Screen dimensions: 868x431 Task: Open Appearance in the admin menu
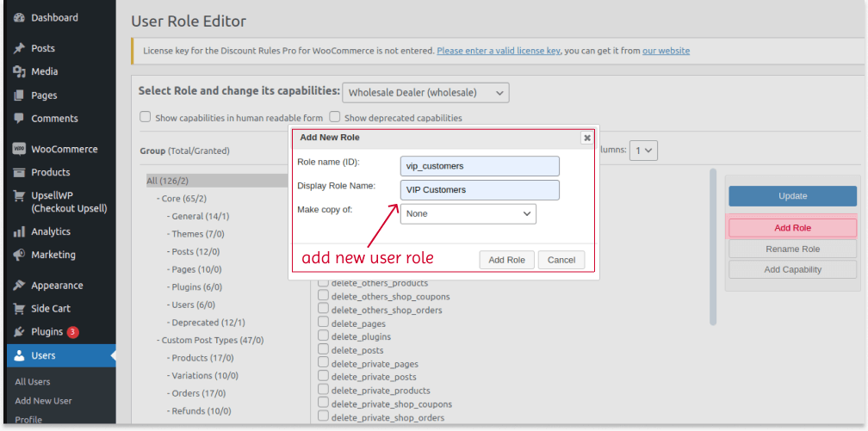click(x=59, y=286)
